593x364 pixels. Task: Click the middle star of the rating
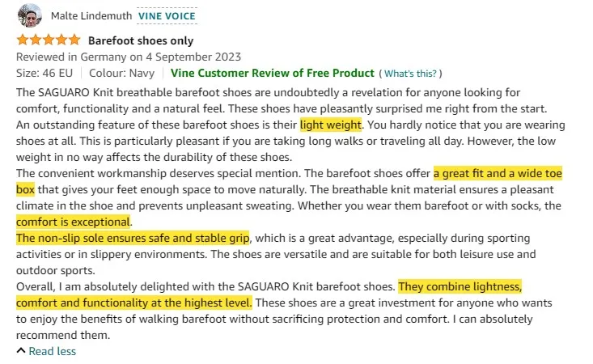tap(49, 40)
